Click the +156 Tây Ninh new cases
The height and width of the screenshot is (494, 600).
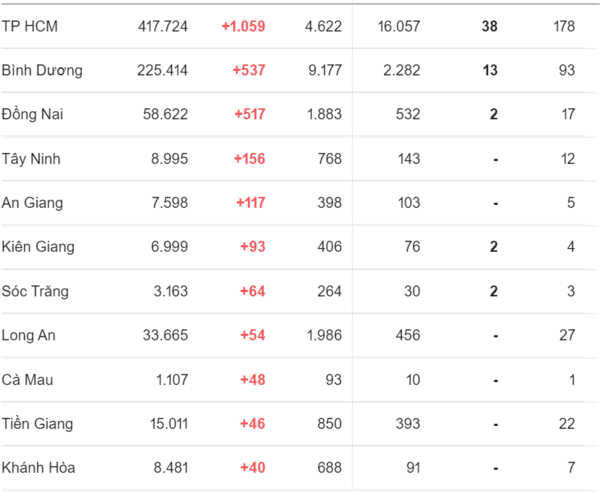(249, 159)
